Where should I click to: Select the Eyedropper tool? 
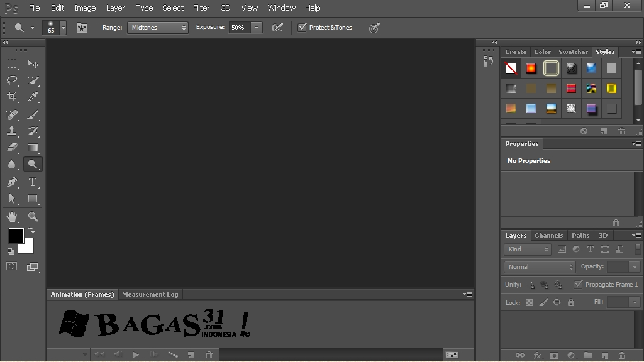33,96
